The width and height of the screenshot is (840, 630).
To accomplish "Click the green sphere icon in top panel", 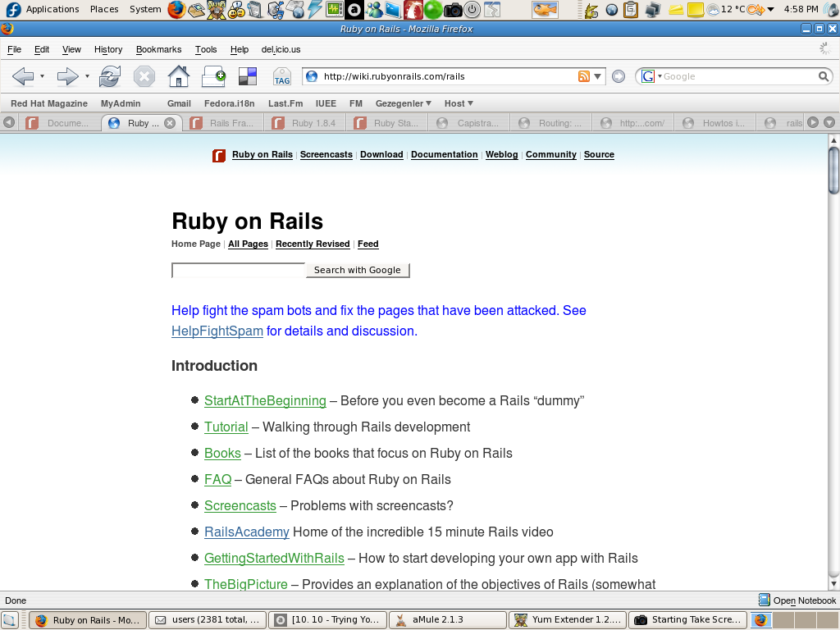I will [433, 9].
